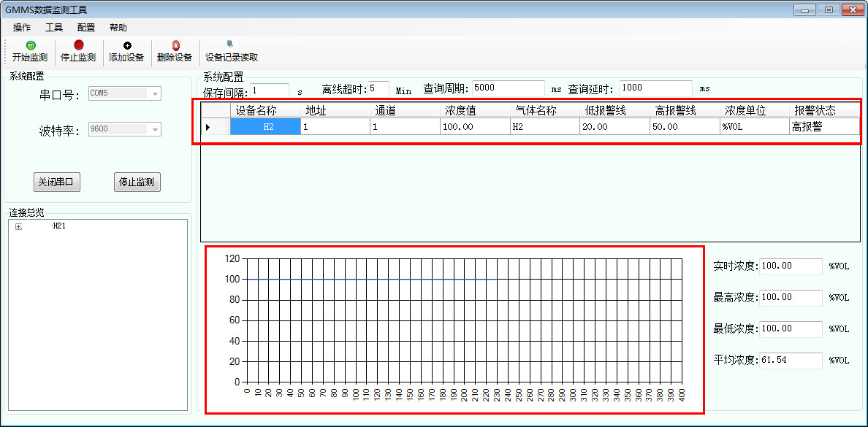Open the 工具 menu
This screenshot has height=427, width=868.
coord(54,28)
